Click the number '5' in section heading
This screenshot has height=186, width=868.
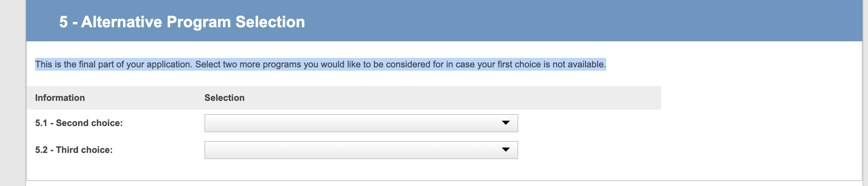click(x=63, y=22)
